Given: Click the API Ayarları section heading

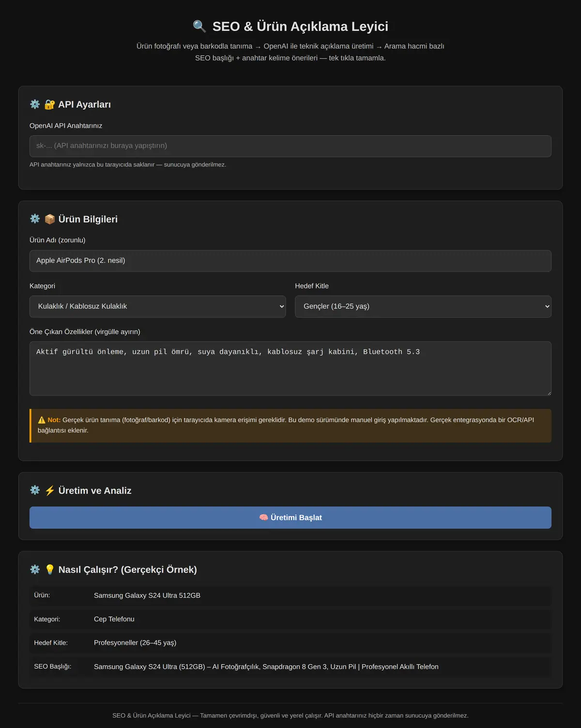Looking at the screenshot, I should (x=85, y=105).
